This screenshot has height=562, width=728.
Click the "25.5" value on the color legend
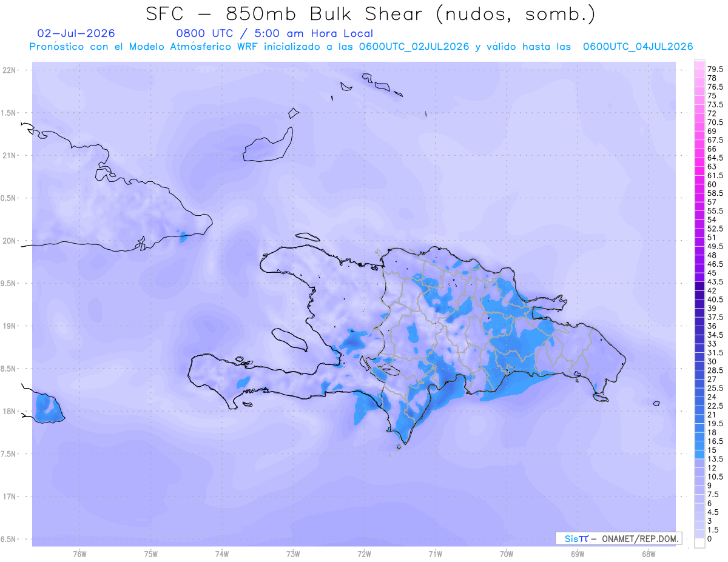coord(716,388)
